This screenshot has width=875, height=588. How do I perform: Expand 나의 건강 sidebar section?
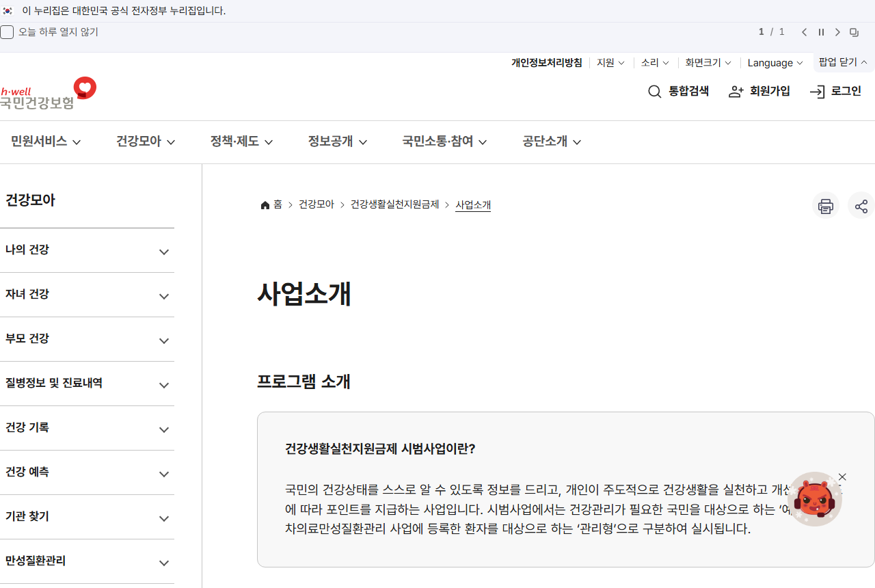pos(87,250)
